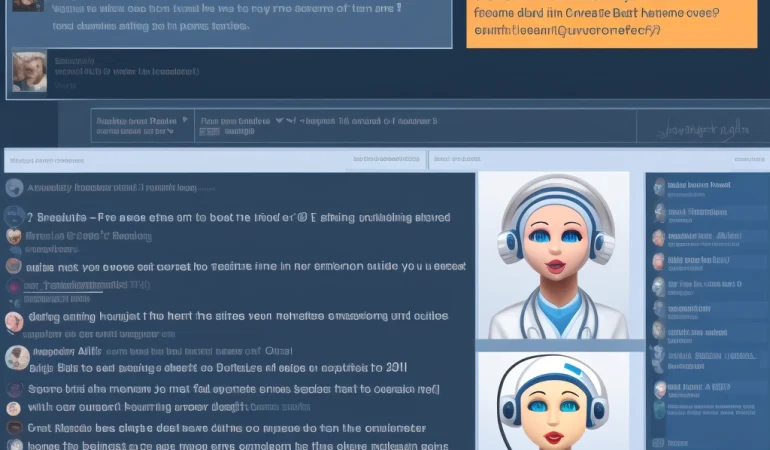Click the pink avatar beside 'dering' message

(x=14, y=322)
